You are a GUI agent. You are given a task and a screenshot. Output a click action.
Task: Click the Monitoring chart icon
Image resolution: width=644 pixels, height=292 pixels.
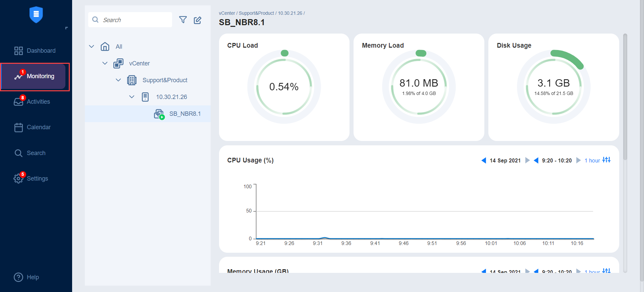18,77
